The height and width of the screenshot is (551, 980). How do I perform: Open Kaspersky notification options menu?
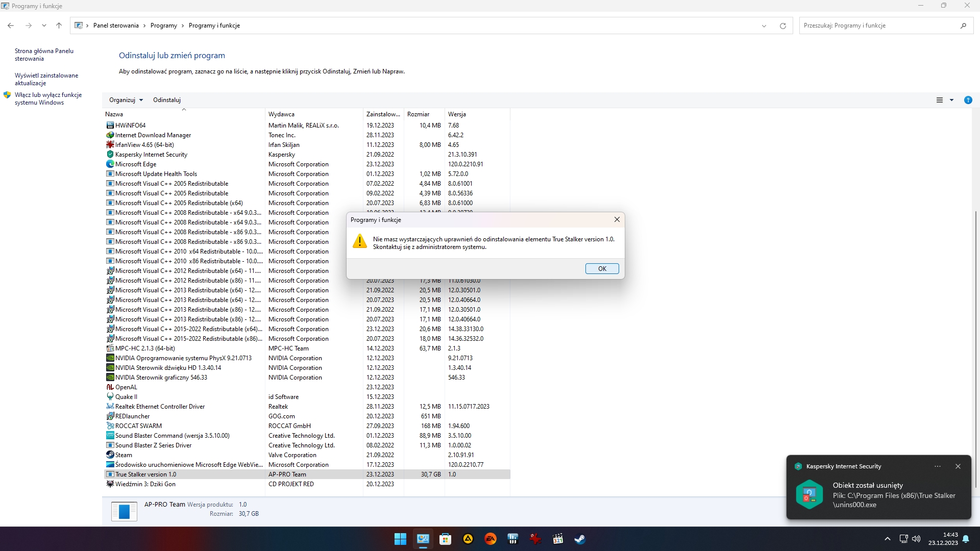938,466
